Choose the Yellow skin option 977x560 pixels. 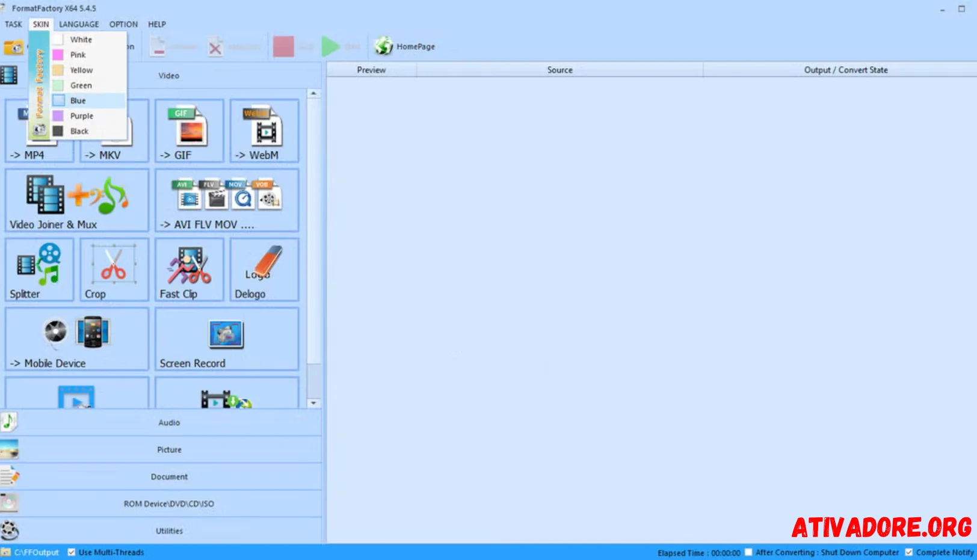(x=88, y=70)
